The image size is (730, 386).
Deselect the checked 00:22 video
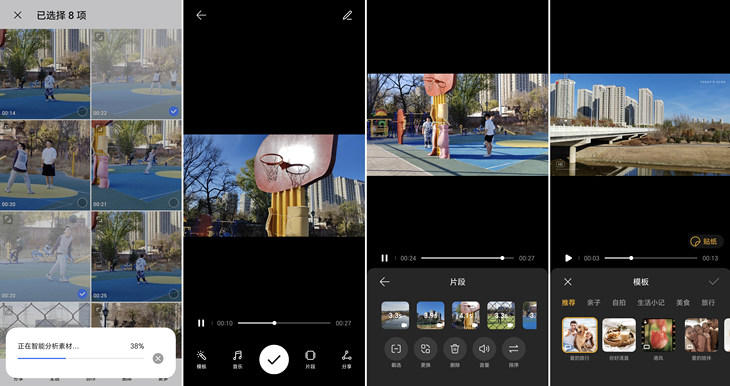(174, 111)
